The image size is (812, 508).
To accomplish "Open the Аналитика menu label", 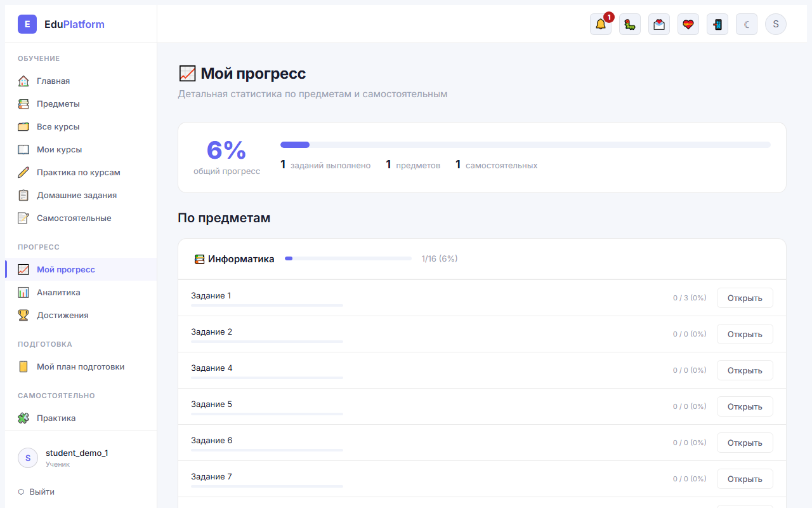I will (58, 292).
